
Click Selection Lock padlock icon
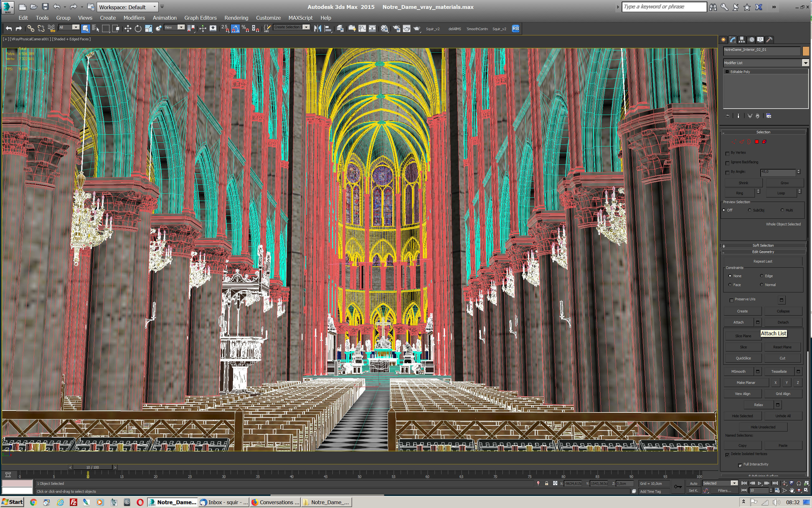tap(547, 484)
